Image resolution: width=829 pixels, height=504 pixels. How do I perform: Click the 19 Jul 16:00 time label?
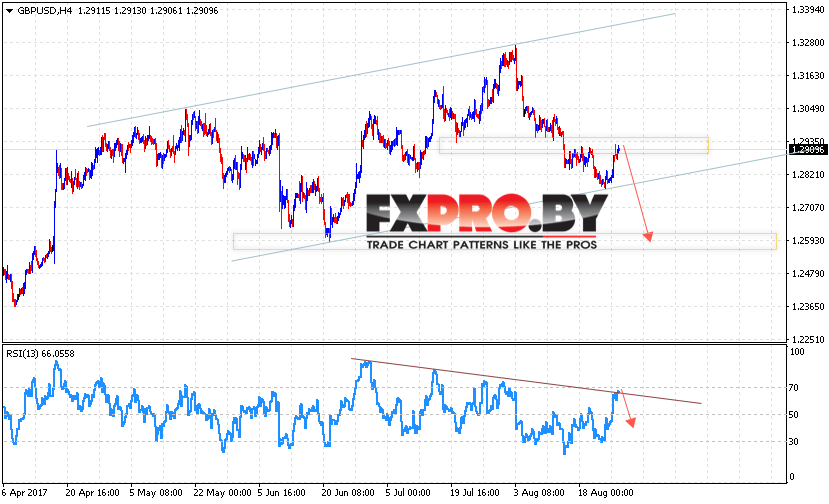coord(475,493)
